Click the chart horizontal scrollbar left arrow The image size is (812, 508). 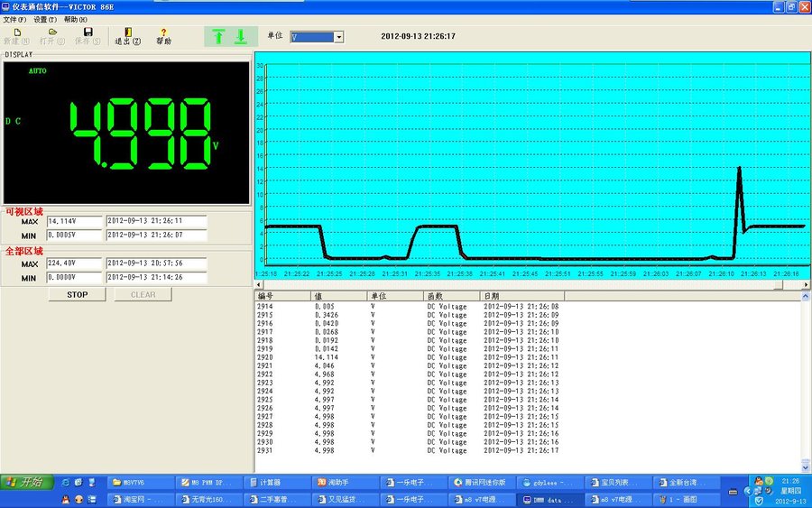tap(260, 284)
